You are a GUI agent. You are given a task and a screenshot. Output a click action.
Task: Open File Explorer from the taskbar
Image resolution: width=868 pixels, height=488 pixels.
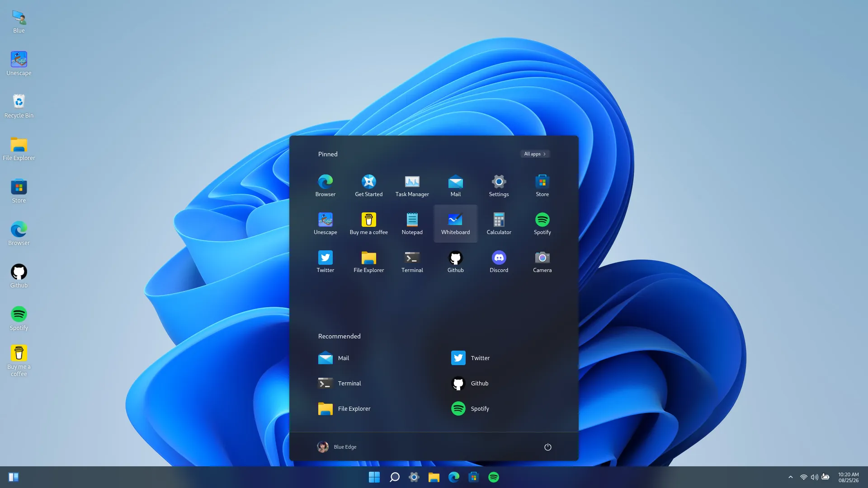pos(434,477)
